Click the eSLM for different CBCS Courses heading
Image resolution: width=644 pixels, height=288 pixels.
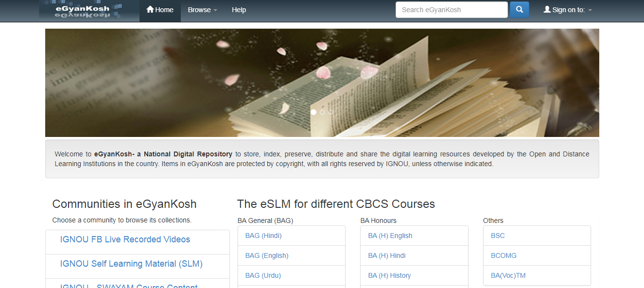pos(336,204)
